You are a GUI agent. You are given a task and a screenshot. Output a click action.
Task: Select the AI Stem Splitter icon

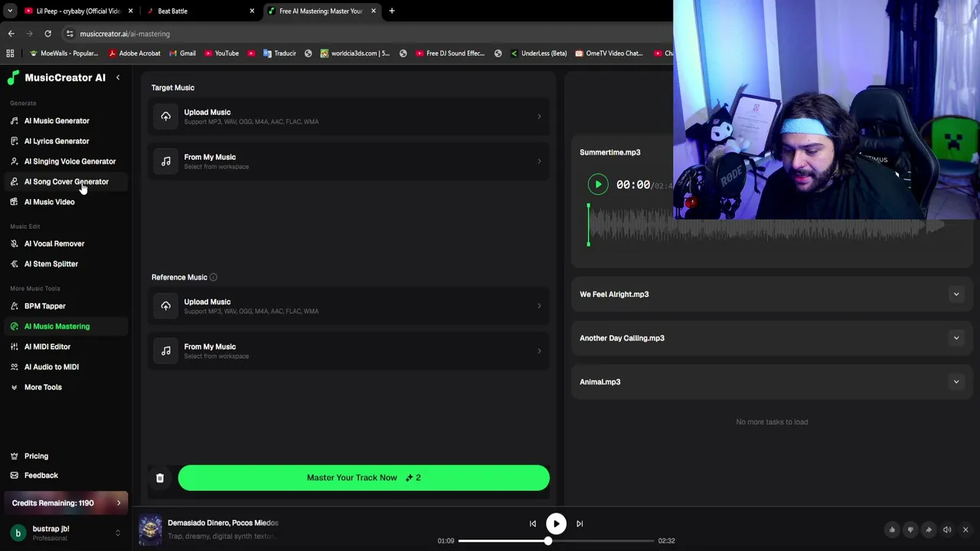pyautogui.click(x=14, y=264)
